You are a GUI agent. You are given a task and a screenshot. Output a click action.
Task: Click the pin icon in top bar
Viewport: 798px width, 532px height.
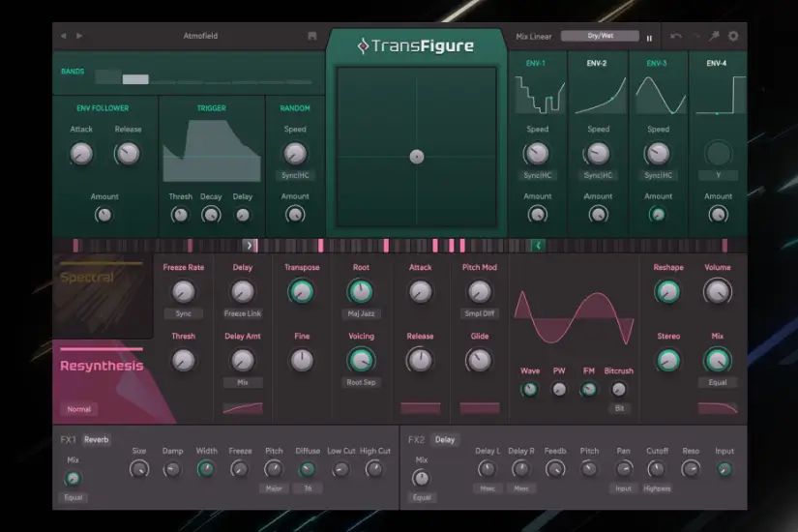[714, 37]
